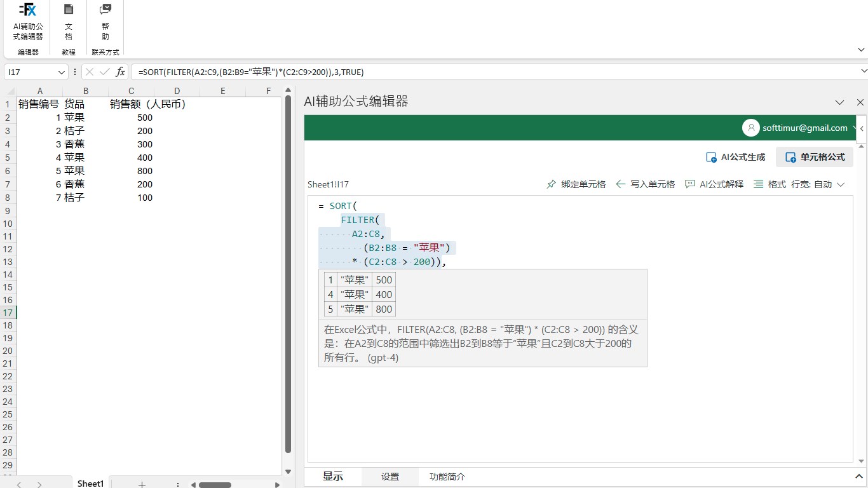Select column D header
This screenshot has width=868, height=488.
177,91
